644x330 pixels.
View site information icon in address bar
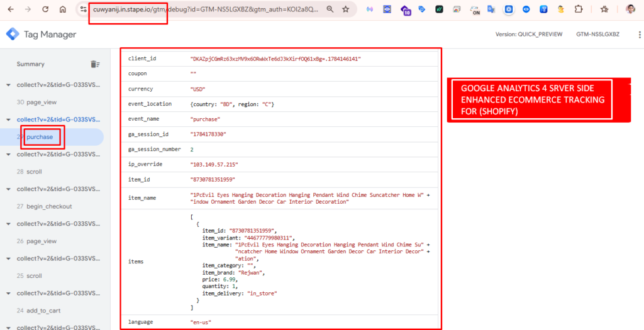(84, 9)
